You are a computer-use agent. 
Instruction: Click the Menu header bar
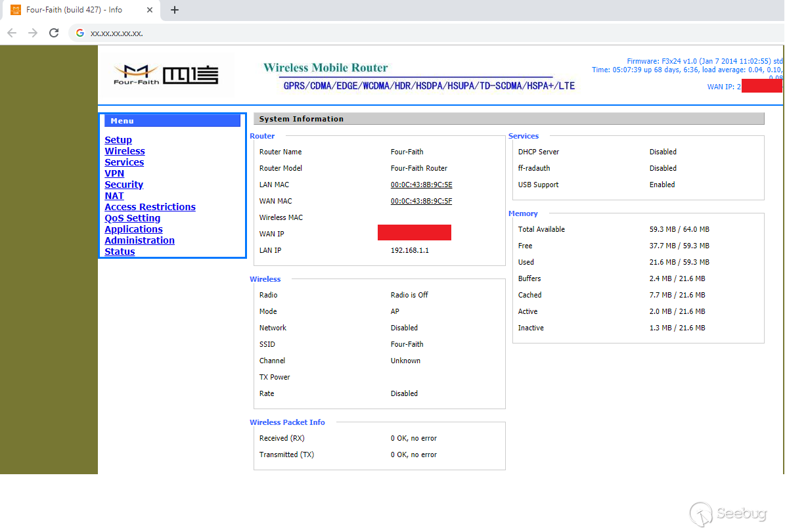[x=172, y=121]
